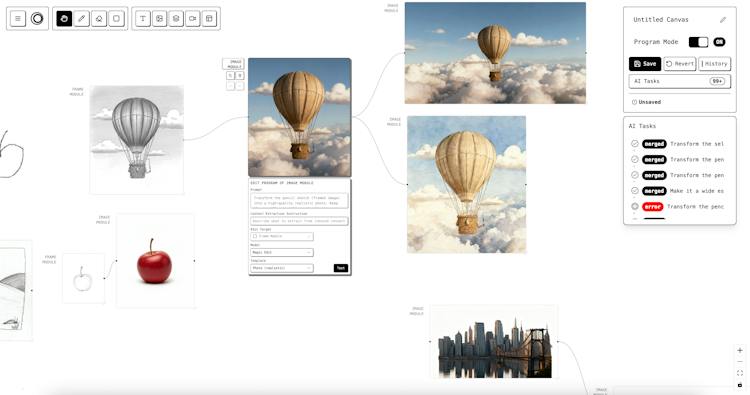Viewport: 750px width, 395px height.
Task: Click check icon of 'Transform the sel' task
Action: [635, 143]
